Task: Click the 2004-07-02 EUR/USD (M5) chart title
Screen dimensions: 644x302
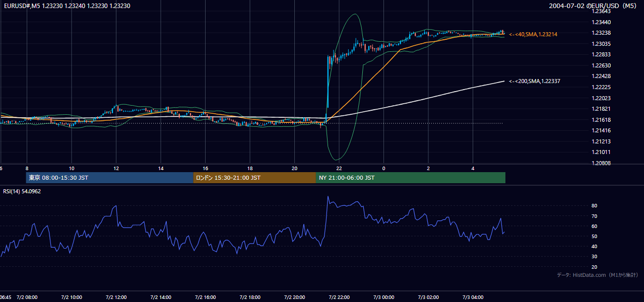Action: 594,6
